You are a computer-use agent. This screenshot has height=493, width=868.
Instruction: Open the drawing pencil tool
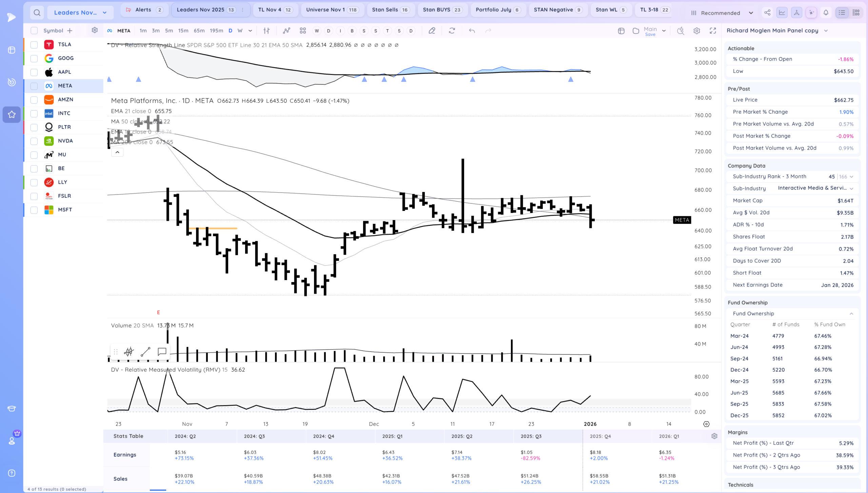pos(432,31)
